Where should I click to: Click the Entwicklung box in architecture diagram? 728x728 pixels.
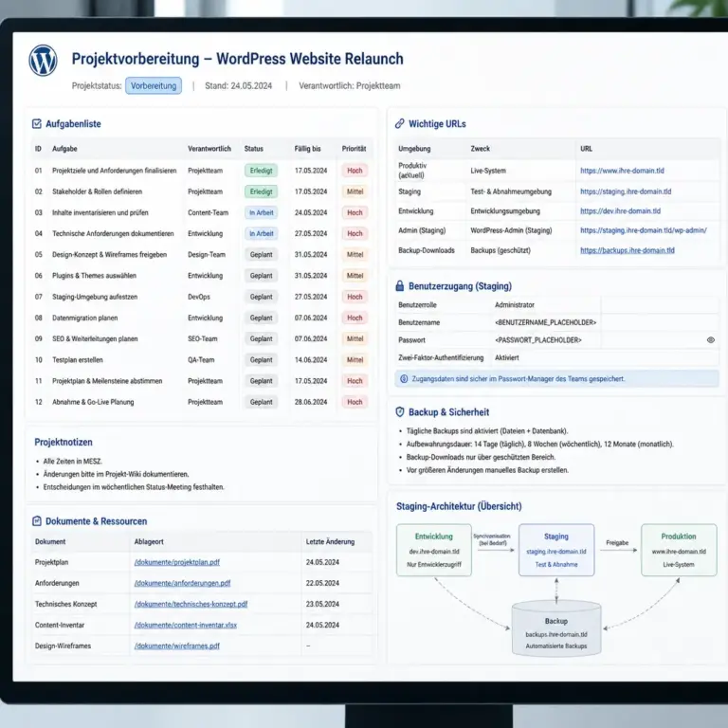433,550
